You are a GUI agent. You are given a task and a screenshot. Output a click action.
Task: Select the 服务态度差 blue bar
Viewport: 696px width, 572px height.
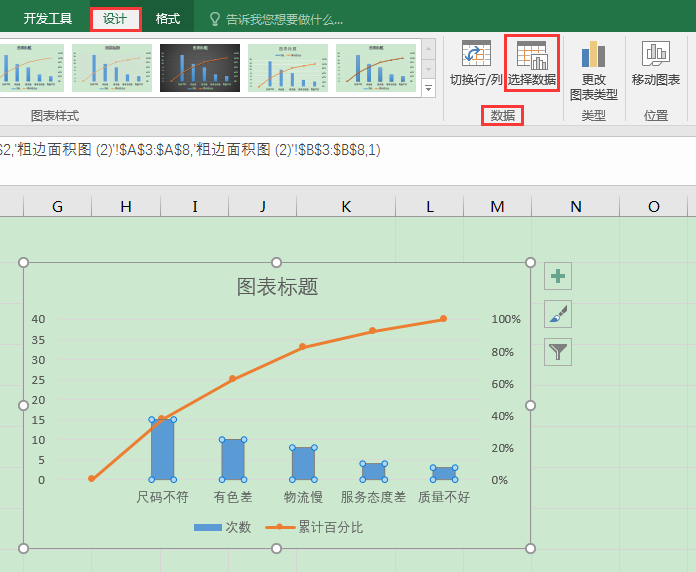point(373,472)
